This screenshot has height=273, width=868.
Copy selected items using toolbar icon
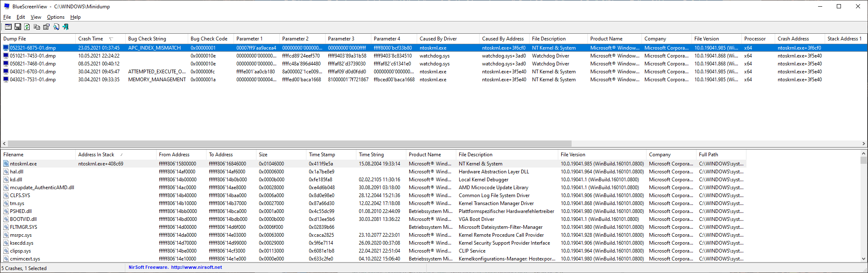click(x=37, y=27)
